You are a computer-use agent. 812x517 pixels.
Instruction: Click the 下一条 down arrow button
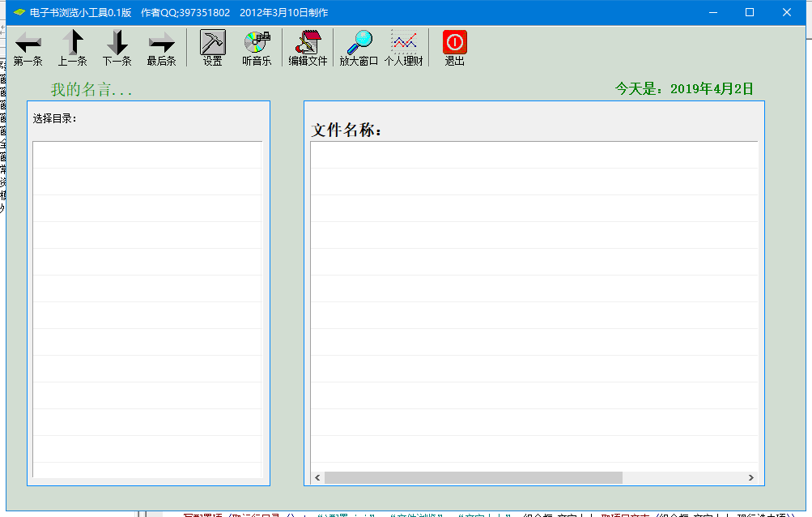point(117,48)
